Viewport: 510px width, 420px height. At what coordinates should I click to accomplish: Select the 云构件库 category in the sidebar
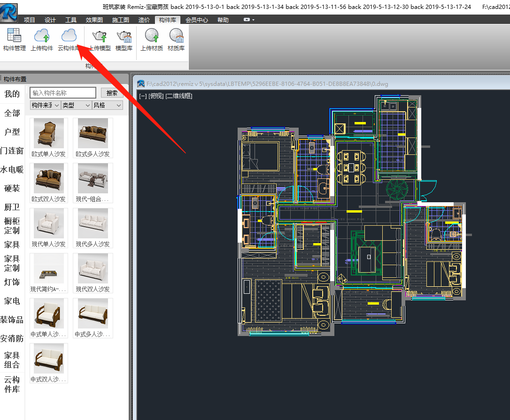pos(12,384)
